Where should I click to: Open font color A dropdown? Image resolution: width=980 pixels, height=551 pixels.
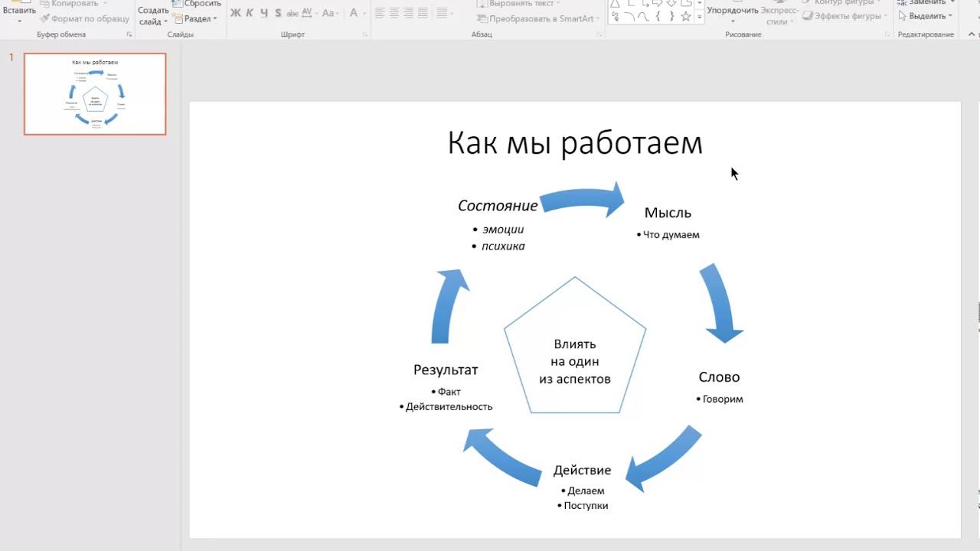(356, 13)
